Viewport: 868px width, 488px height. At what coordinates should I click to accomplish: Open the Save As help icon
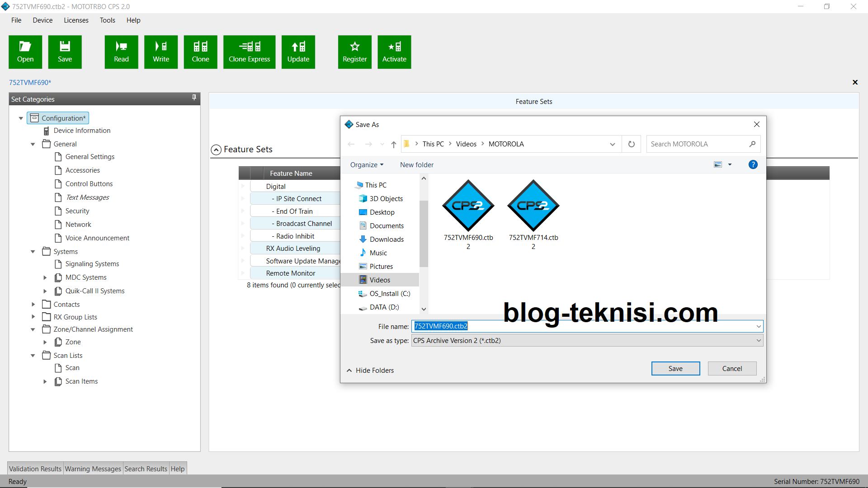753,165
